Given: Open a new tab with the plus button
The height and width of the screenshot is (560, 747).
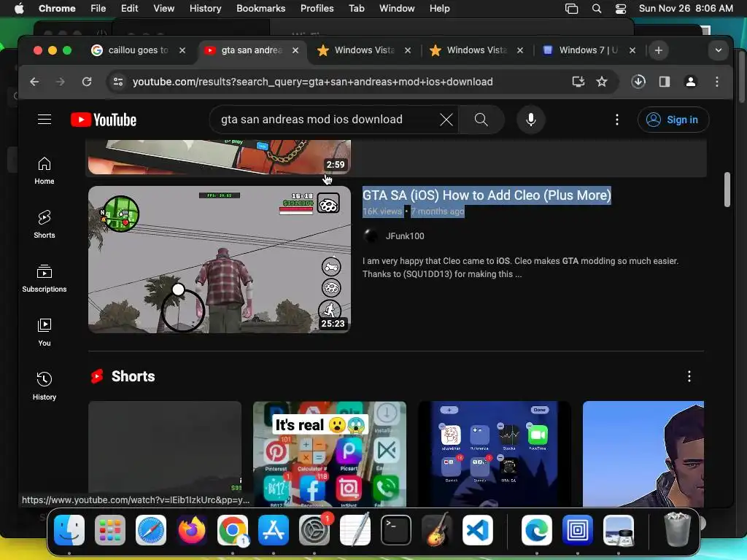Looking at the screenshot, I should 659,50.
